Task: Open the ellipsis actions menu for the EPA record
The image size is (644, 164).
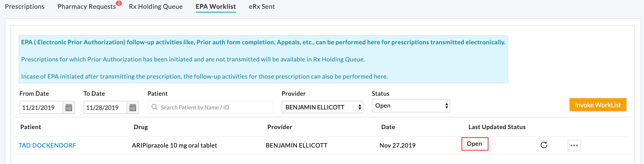Action: (x=574, y=145)
